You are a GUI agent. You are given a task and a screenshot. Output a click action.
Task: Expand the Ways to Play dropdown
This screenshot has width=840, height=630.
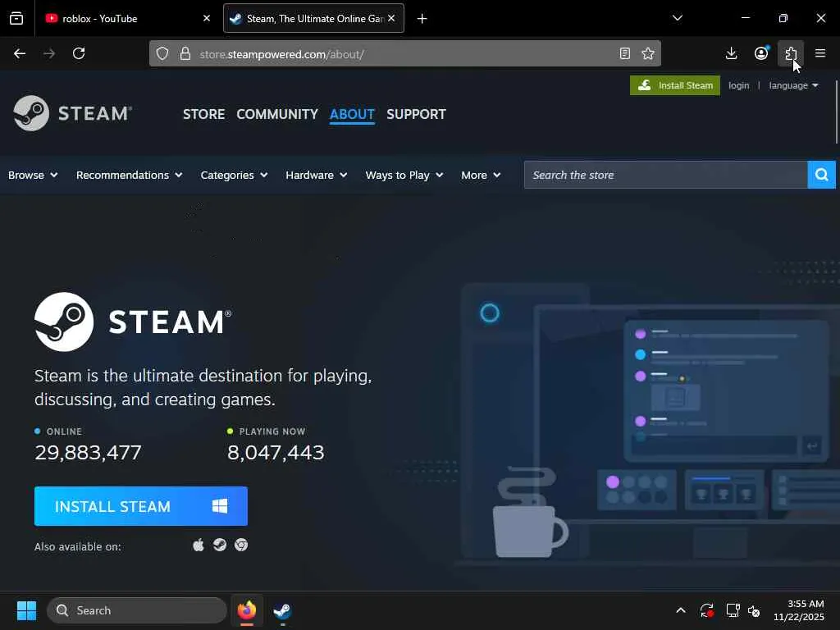(404, 176)
